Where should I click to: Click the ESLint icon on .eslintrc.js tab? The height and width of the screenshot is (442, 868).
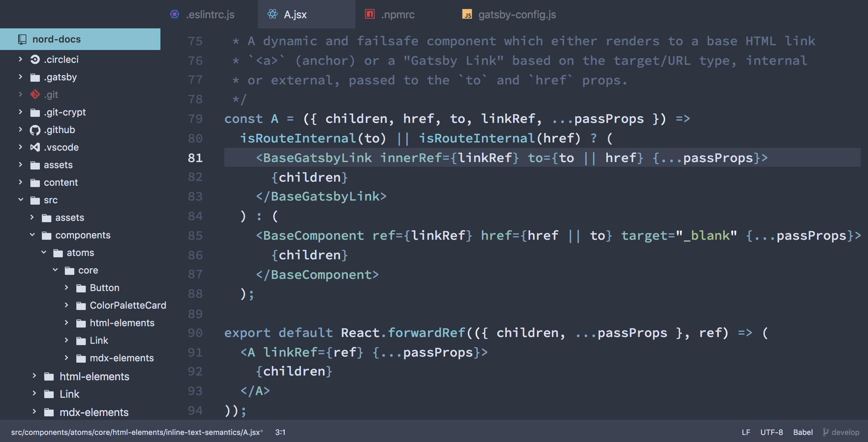(175, 14)
